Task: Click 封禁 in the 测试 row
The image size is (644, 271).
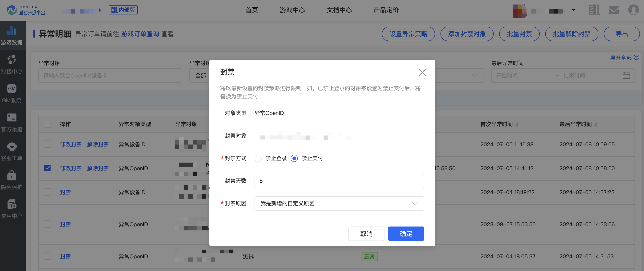Action: pos(65,256)
